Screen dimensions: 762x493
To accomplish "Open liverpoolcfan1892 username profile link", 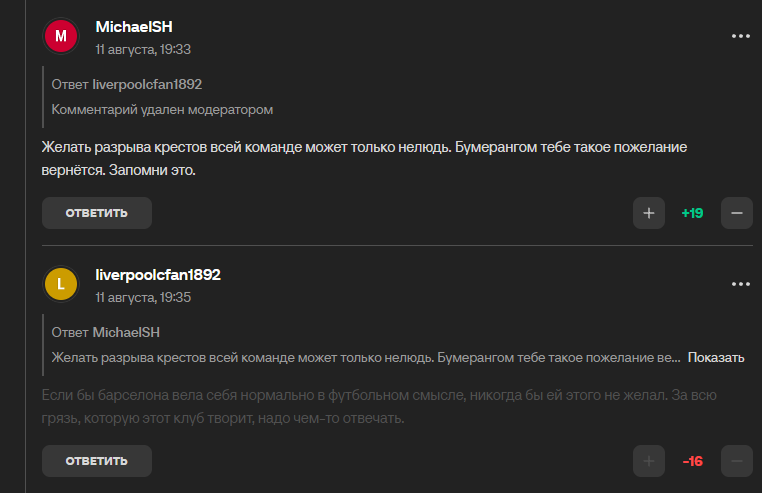I will [158, 275].
